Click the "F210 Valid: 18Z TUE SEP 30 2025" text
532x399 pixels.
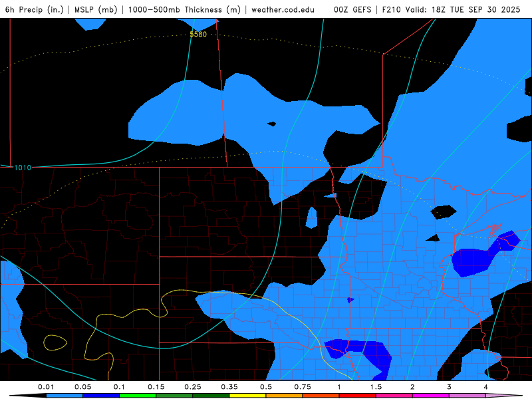pyautogui.click(x=451, y=9)
